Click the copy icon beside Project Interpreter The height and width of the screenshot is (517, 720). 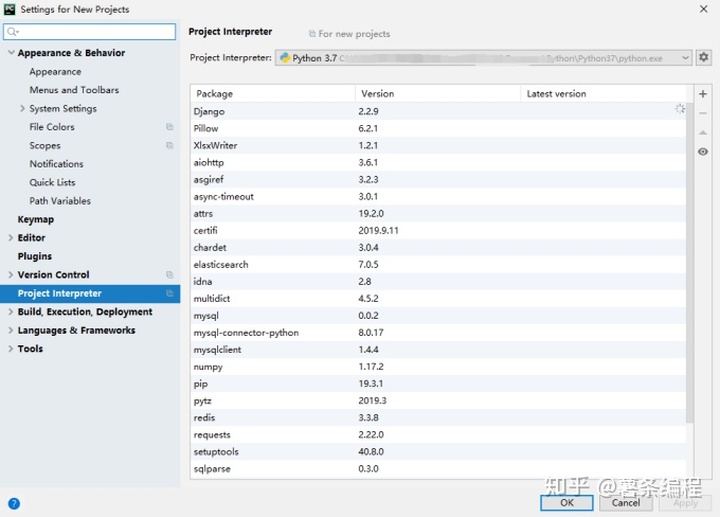pyautogui.click(x=169, y=293)
